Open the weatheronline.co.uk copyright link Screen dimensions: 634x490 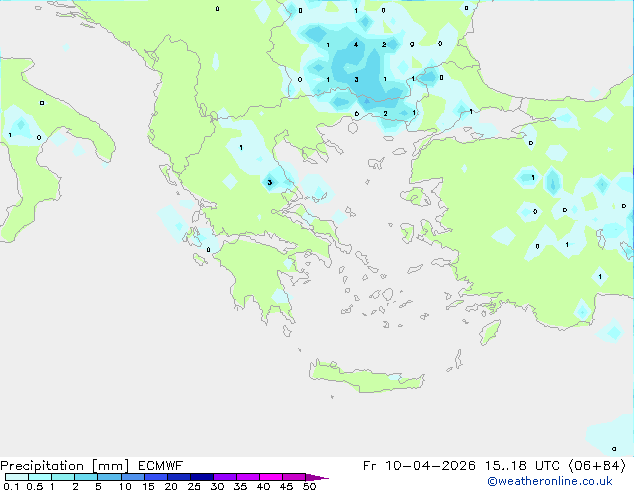[549, 481]
